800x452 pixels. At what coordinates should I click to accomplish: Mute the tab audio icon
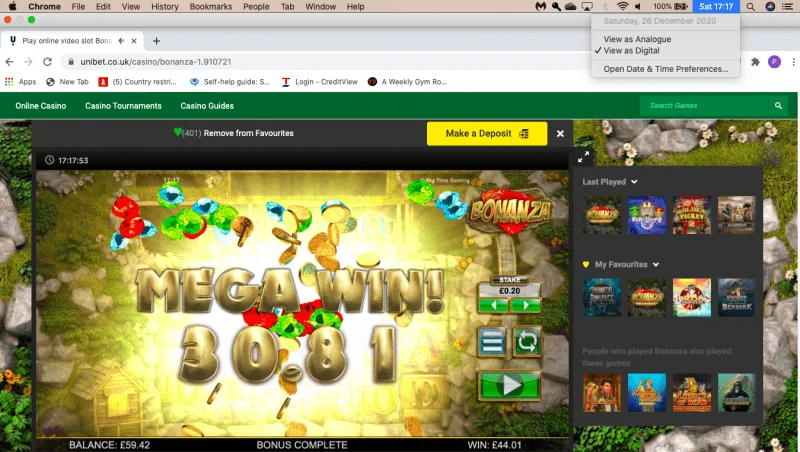click(121, 41)
